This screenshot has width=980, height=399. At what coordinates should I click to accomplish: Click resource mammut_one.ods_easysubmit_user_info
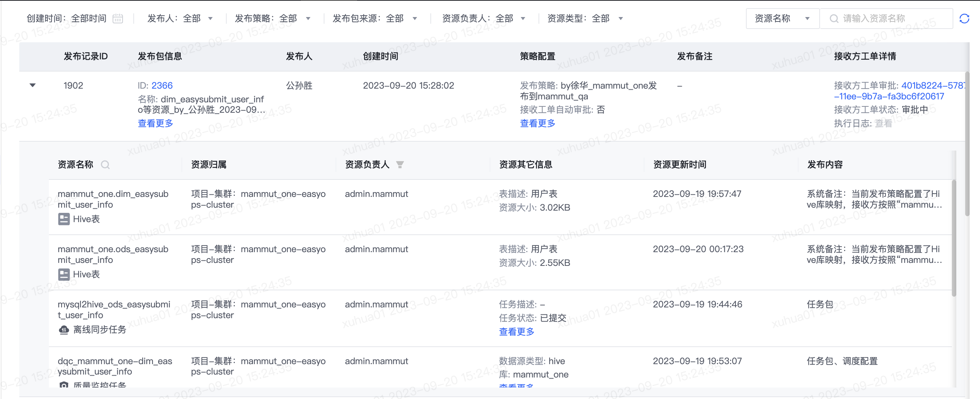coord(113,255)
